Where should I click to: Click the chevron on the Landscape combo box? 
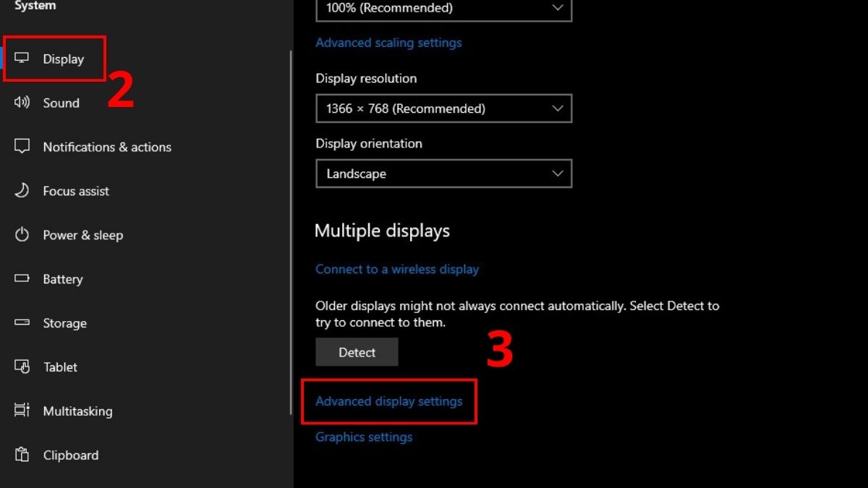pyautogui.click(x=558, y=174)
